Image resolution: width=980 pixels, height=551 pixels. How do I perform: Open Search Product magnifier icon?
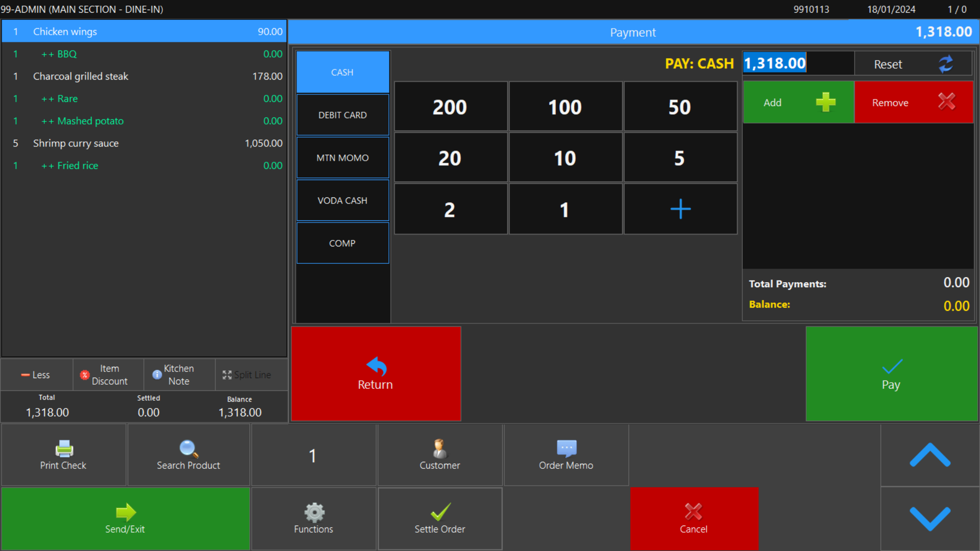pos(188,448)
